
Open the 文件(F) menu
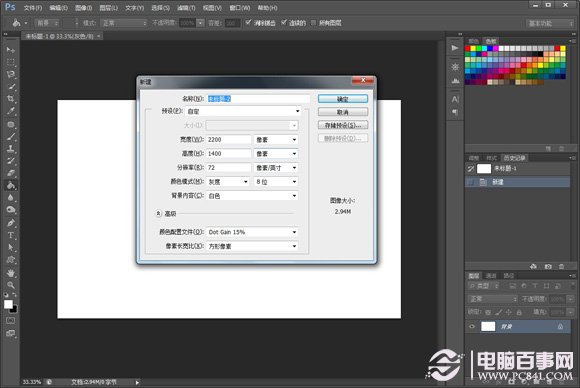(x=33, y=8)
